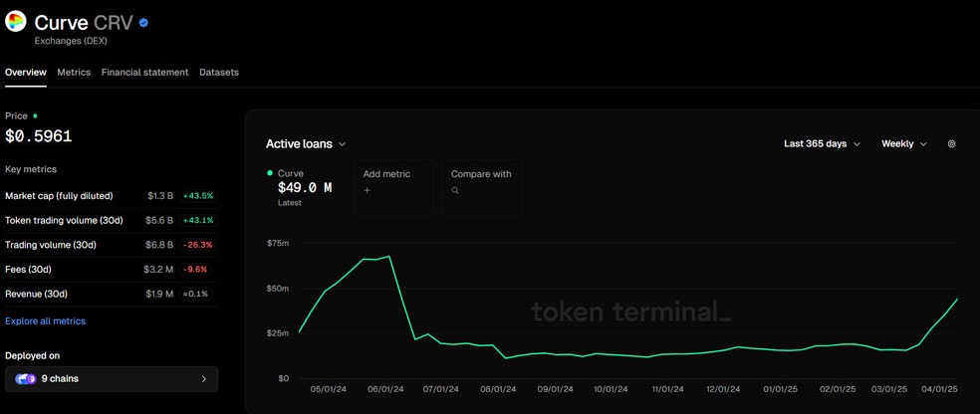Click the 01/01/25 x-axis date label
Screen dimensions: 980x414
pyautogui.click(x=781, y=388)
